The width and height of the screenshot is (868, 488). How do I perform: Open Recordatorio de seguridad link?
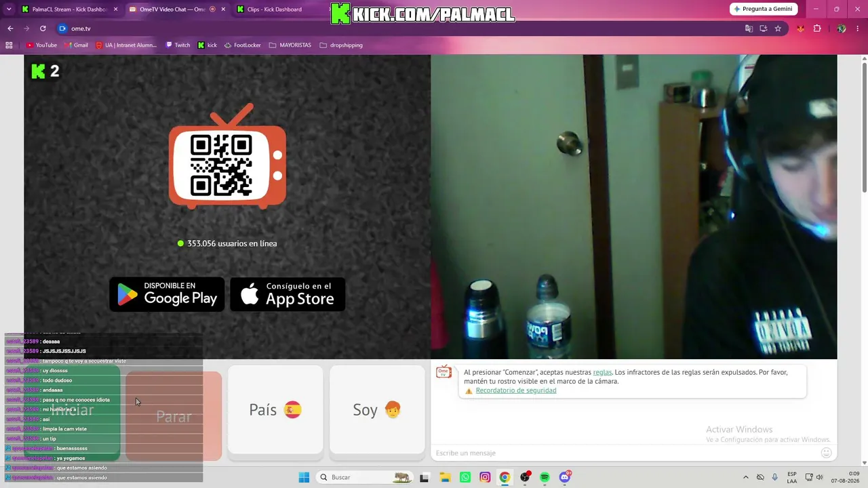click(516, 390)
